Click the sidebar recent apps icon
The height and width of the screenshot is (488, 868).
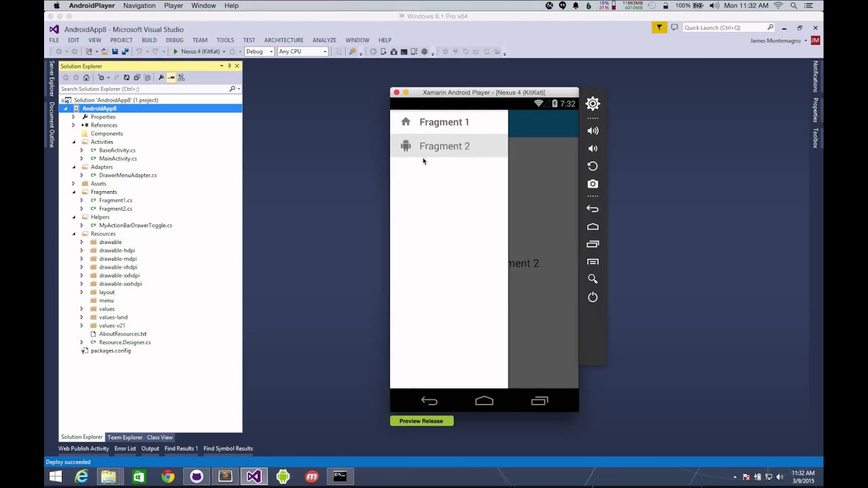pyautogui.click(x=593, y=244)
